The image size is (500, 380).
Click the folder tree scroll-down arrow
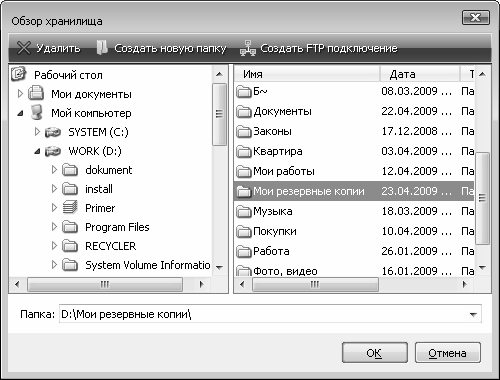coord(219,268)
